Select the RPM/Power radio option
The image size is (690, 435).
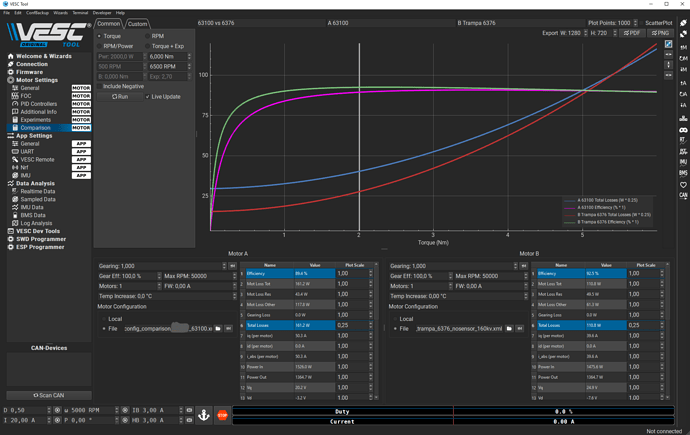[100, 46]
